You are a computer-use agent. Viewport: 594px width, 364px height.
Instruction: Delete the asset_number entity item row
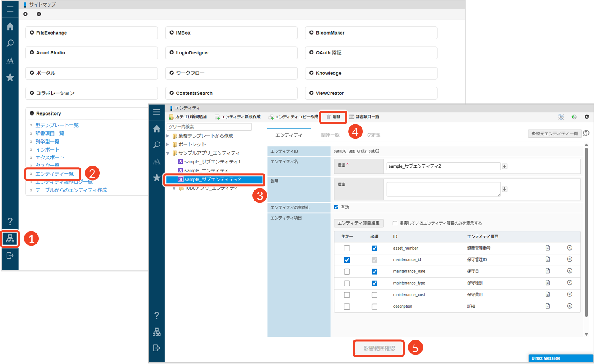[570, 248]
